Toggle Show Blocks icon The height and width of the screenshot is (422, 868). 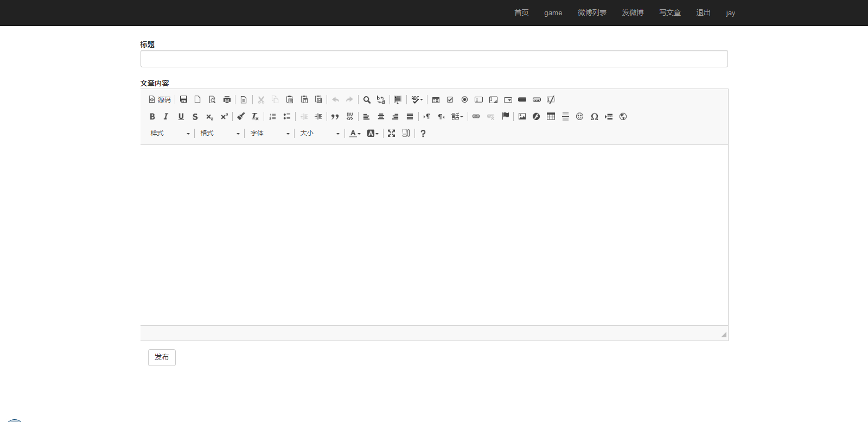406,134
